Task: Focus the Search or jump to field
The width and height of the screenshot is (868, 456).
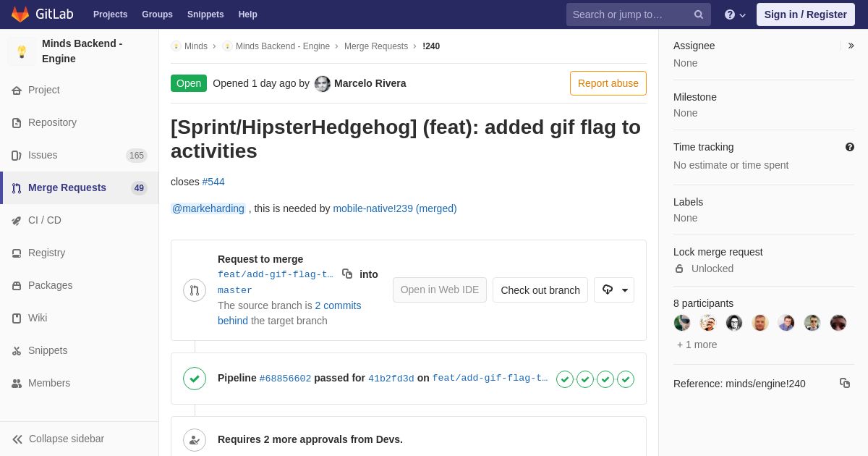Action: click(639, 14)
